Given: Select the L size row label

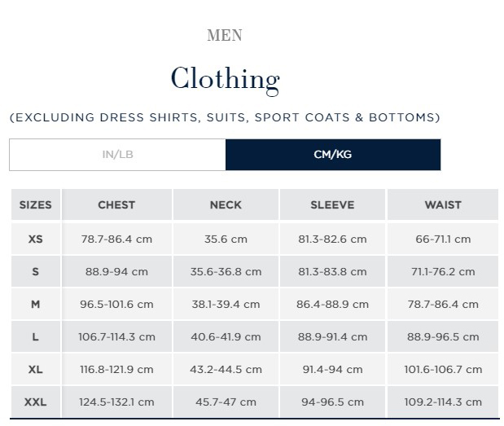Looking at the screenshot, I should point(35,337).
